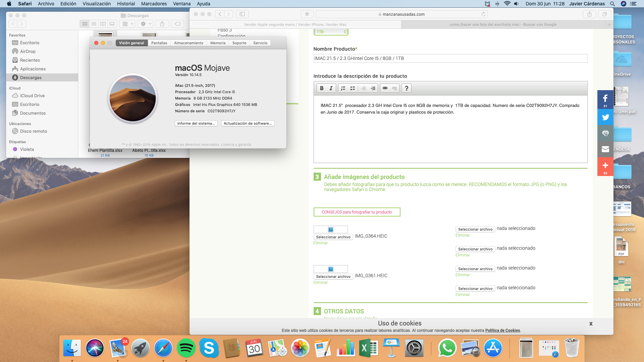The width and height of the screenshot is (644, 362).
Task: Toggle bold in description editor
Action: click(x=322, y=88)
